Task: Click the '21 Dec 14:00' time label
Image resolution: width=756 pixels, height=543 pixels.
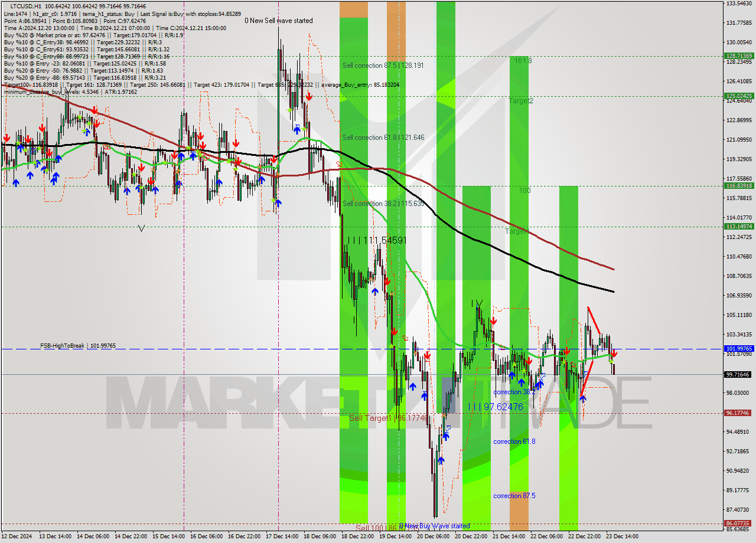Action: coord(509,537)
